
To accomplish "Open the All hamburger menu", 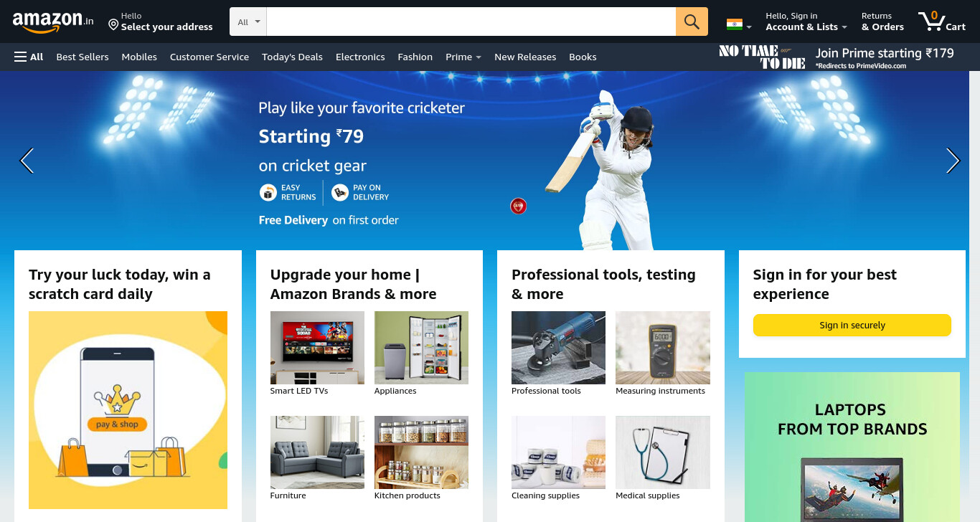I will (29, 57).
